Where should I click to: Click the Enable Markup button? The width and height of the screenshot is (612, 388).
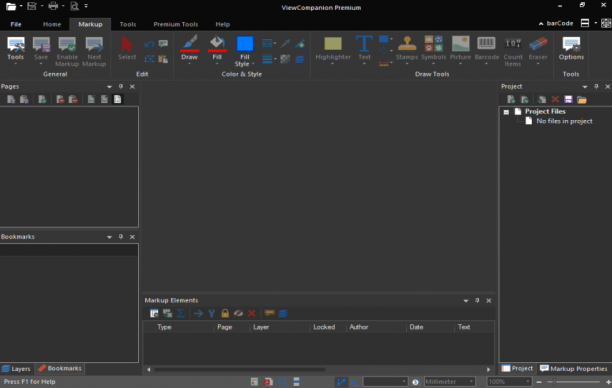67,51
